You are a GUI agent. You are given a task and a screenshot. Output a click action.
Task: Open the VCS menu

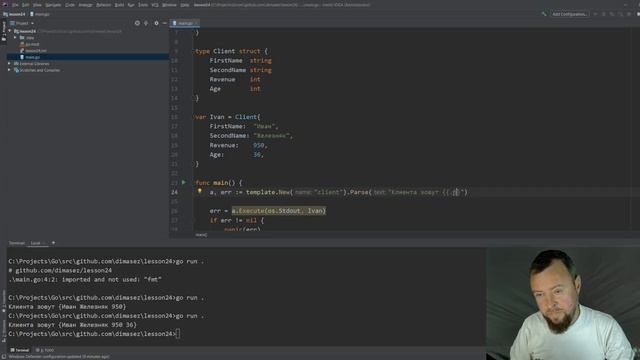pos(155,5)
